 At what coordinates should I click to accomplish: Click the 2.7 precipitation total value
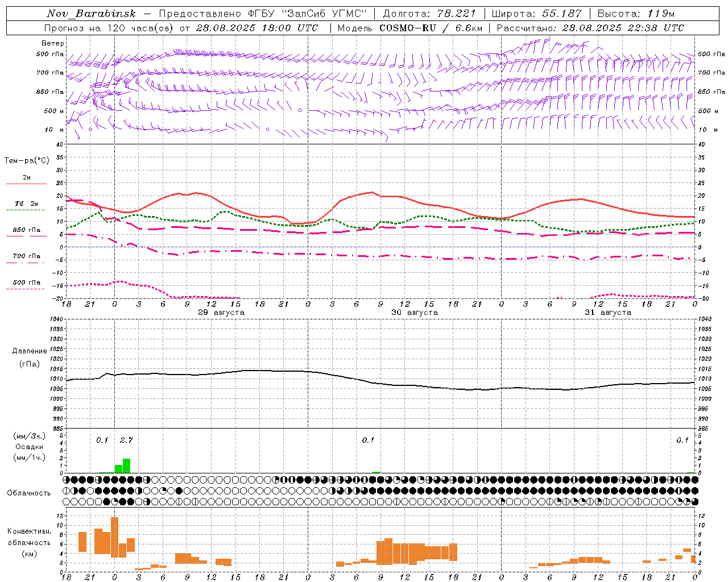[126, 440]
